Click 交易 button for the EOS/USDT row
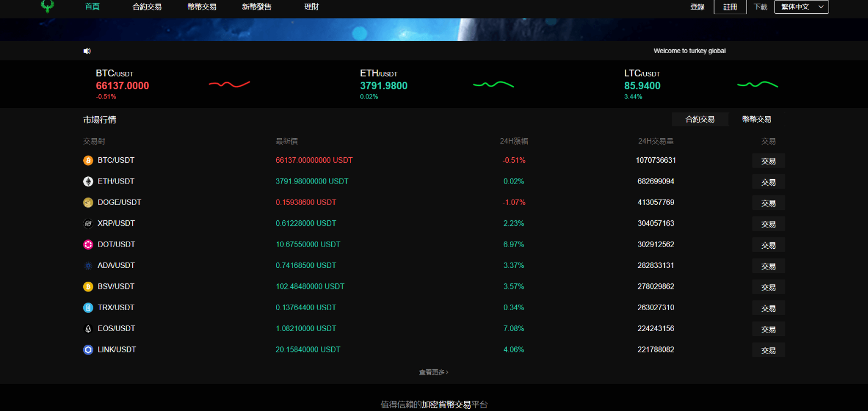Image resolution: width=868 pixels, height=411 pixels. point(768,329)
